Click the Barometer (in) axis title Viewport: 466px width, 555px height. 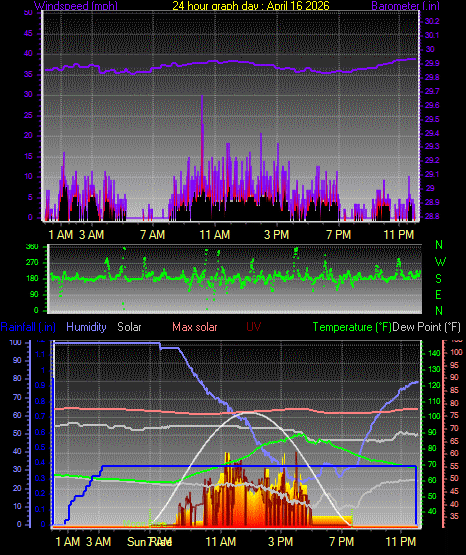point(405,5)
